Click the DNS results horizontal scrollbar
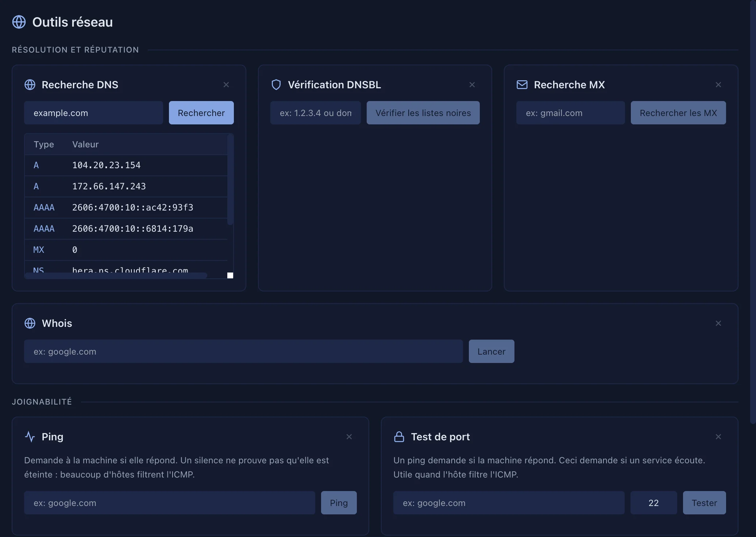The height and width of the screenshot is (537, 756). (116, 275)
